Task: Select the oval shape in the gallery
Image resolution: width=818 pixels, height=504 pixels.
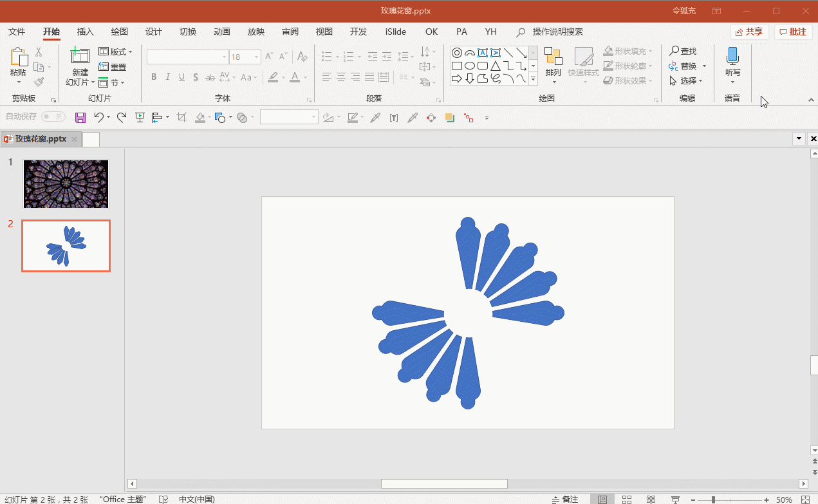Action: pyautogui.click(x=469, y=66)
